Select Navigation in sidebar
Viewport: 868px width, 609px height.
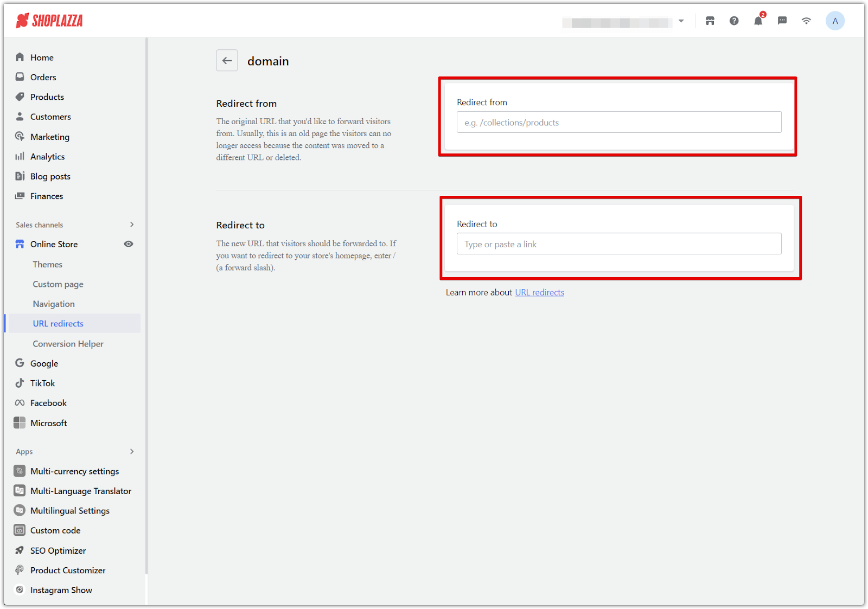tap(54, 304)
